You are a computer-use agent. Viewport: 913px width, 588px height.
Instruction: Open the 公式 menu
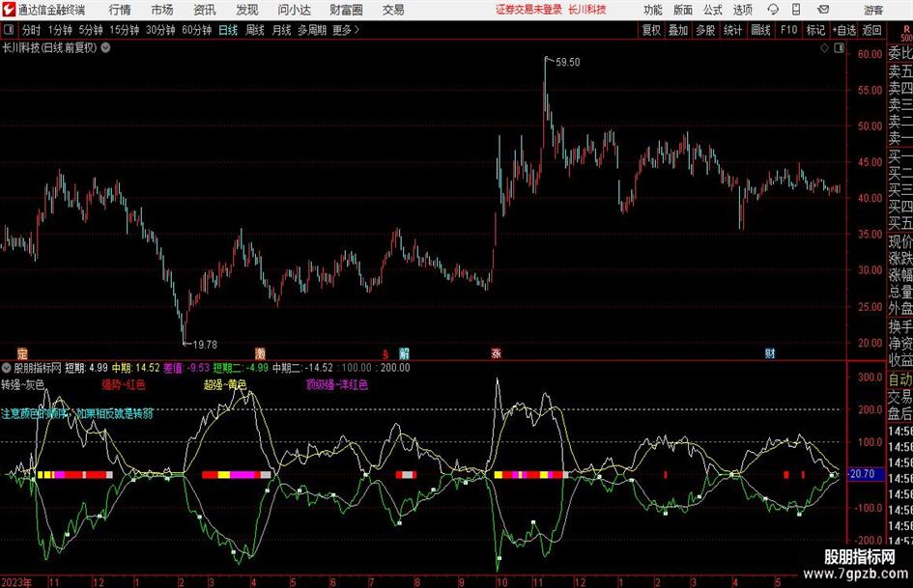pos(713,10)
